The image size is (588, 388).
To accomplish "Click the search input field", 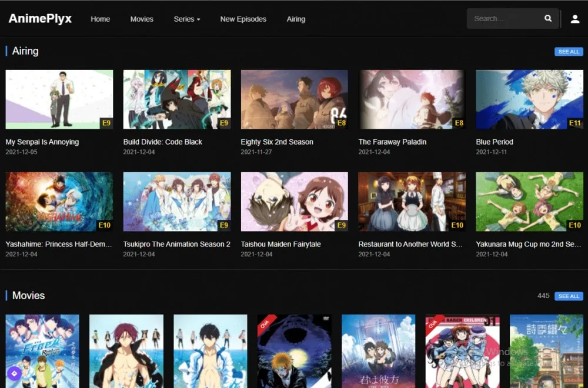I will 506,18.
